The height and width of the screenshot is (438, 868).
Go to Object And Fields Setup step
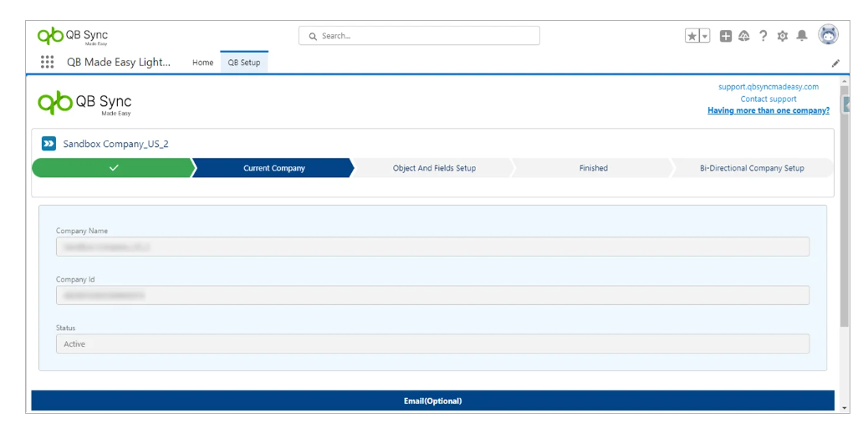434,167
